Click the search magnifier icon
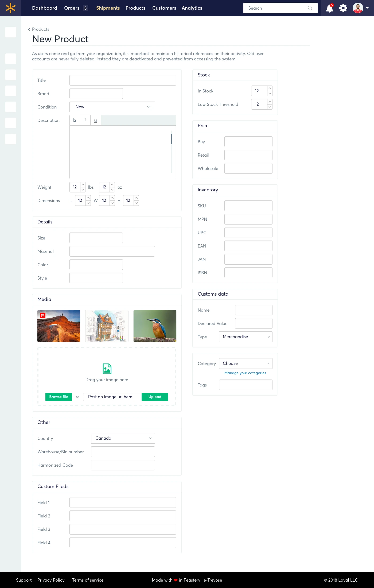The width and height of the screenshot is (374, 588). click(310, 8)
